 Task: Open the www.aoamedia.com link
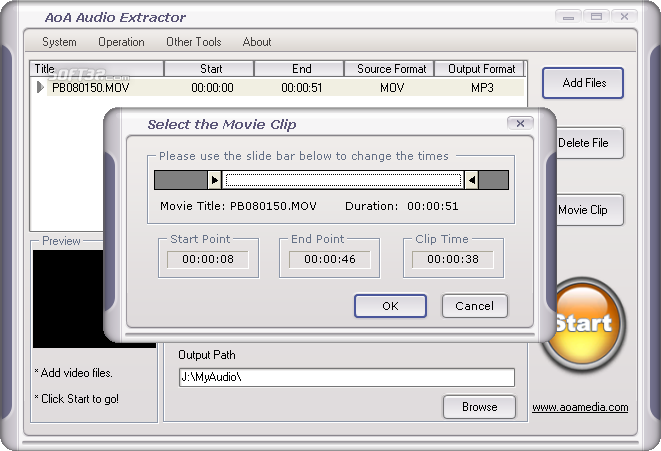tap(580, 407)
